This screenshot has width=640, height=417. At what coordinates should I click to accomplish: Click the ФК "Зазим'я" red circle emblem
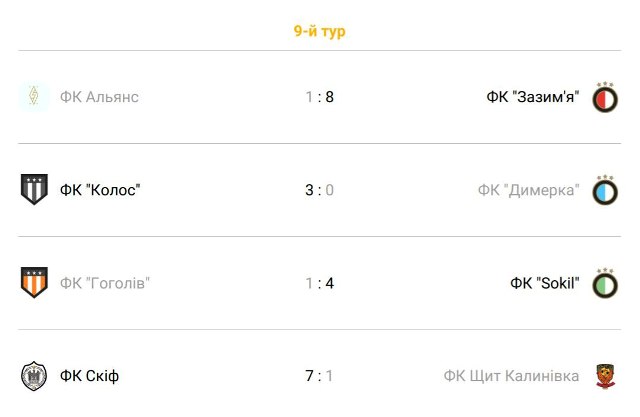click(x=605, y=97)
